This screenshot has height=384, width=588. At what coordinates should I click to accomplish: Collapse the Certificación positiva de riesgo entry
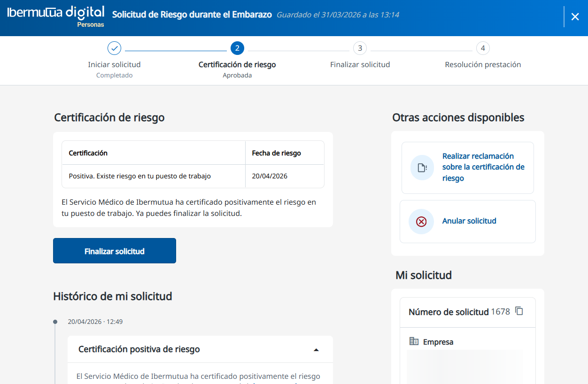point(316,350)
